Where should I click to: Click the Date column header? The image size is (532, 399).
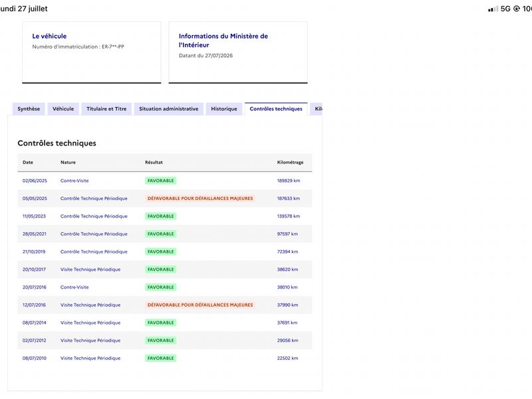click(28, 162)
